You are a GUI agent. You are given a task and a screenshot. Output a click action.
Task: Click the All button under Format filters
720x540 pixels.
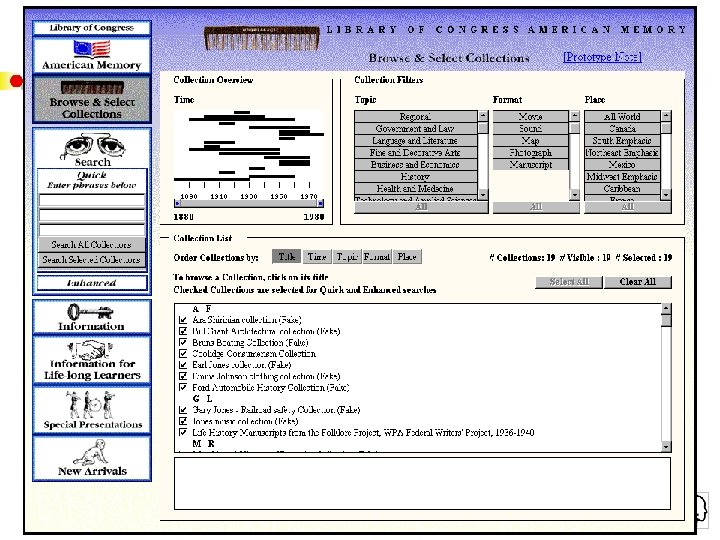click(536, 207)
